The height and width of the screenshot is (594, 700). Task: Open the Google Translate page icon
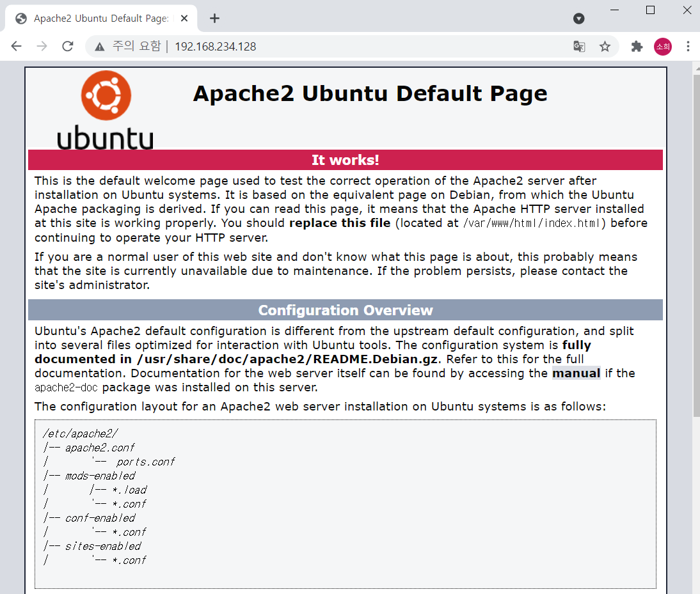[x=579, y=47]
